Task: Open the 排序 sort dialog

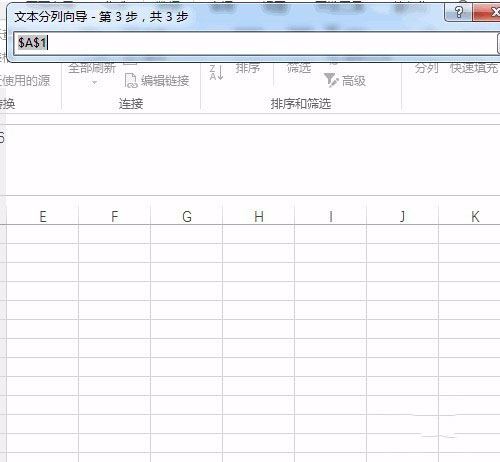Action: click(248, 68)
